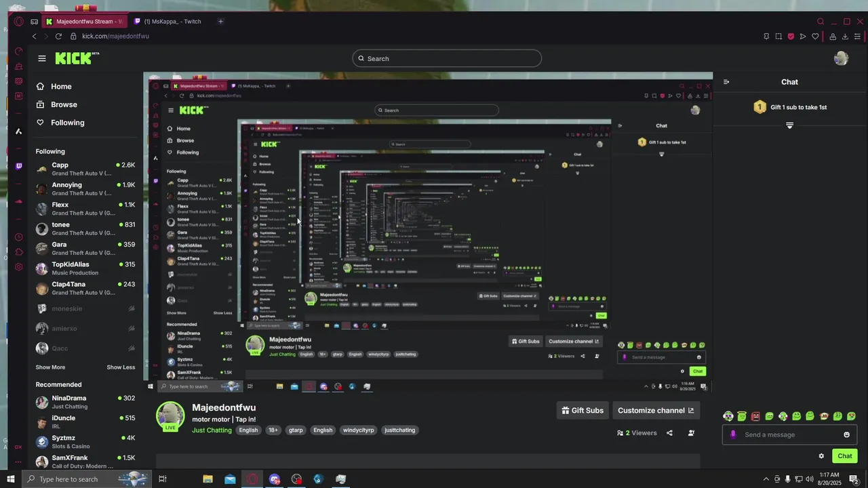868x488 pixels.
Task: Open Browse in Kick sidebar
Action: tap(56, 104)
